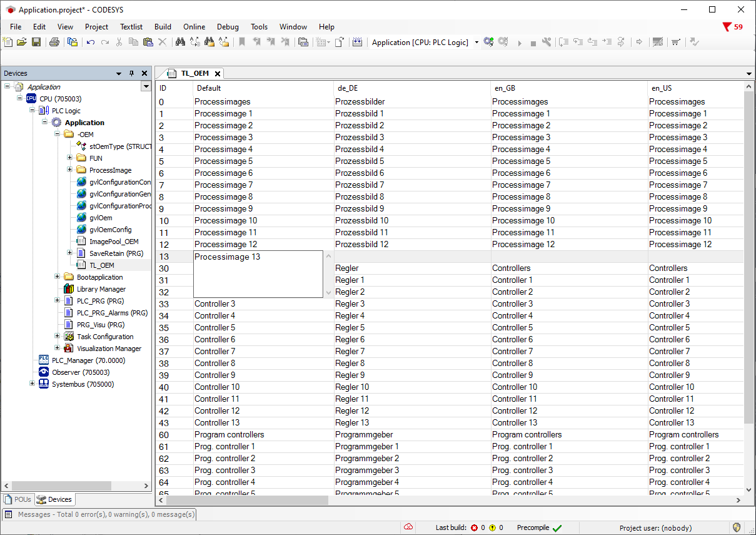Switch to the POUs tab

coord(18,499)
